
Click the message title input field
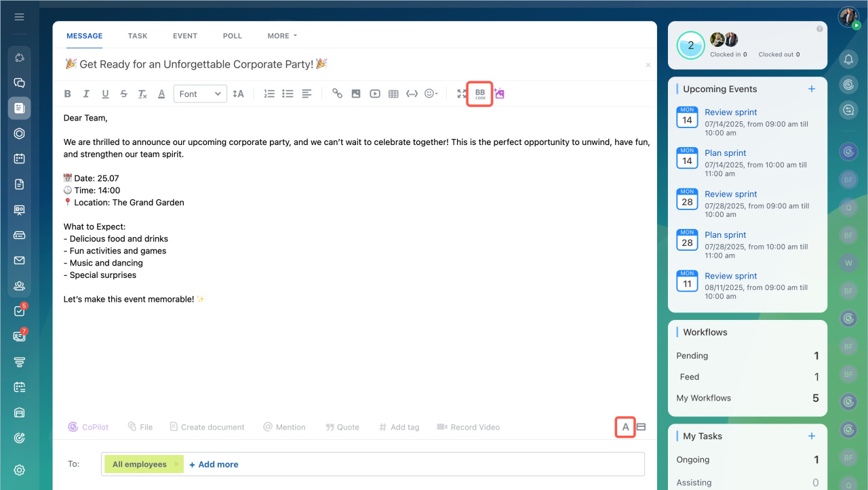pyautogui.click(x=339, y=64)
